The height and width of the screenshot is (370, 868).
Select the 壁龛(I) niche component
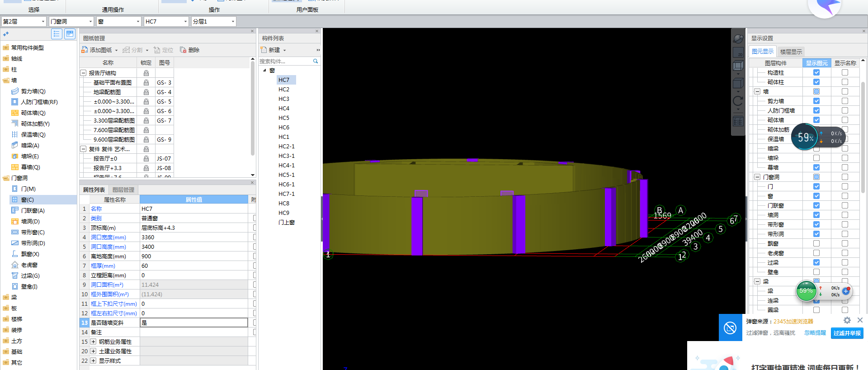[x=29, y=286]
